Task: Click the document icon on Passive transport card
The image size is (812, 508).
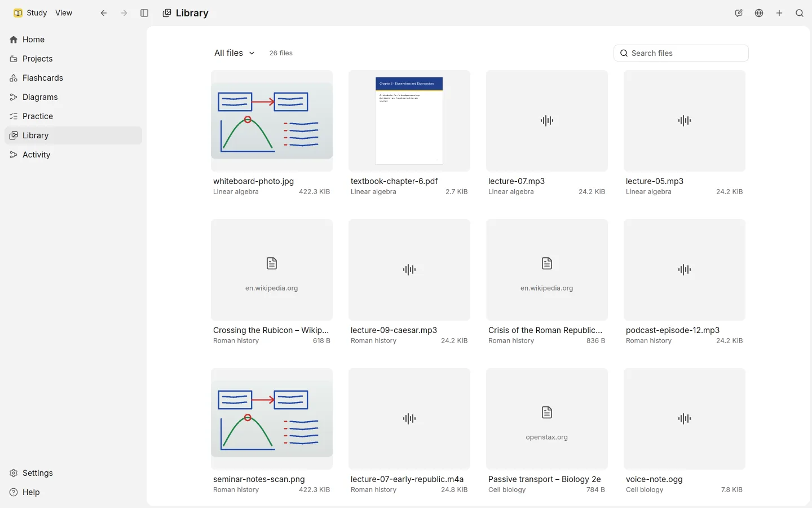Action: [x=547, y=413]
